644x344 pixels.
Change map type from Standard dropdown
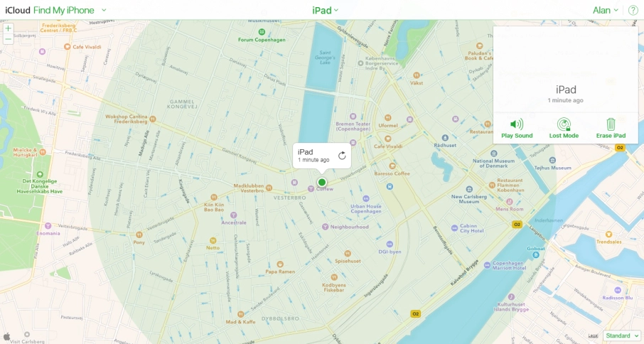pyautogui.click(x=622, y=335)
